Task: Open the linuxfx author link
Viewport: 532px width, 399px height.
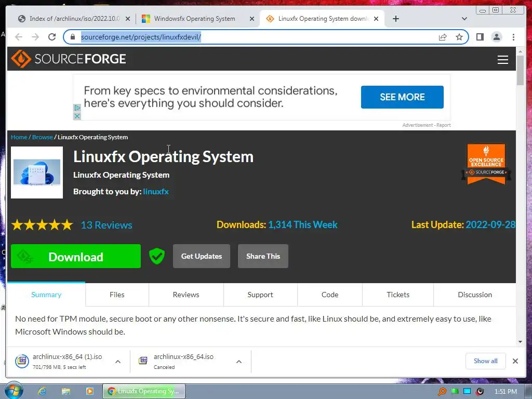Action: [156, 191]
